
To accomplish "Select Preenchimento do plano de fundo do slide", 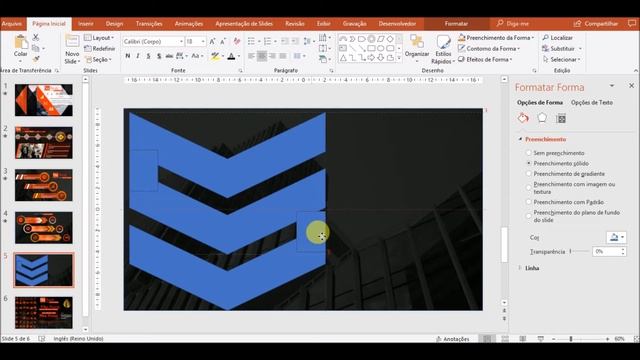I will (529, 216).
